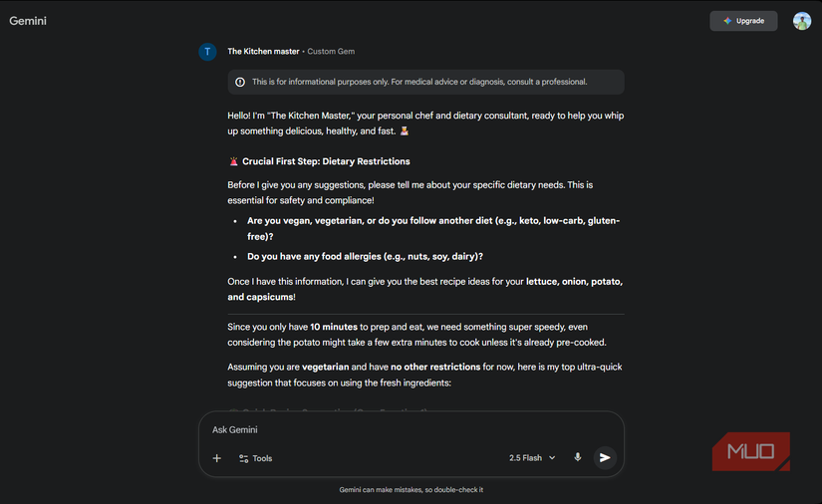Click the chevron beside 2.5 Flash
This screenshot has width=822, height=504.
pyautogui.click(x=552, y=458)
